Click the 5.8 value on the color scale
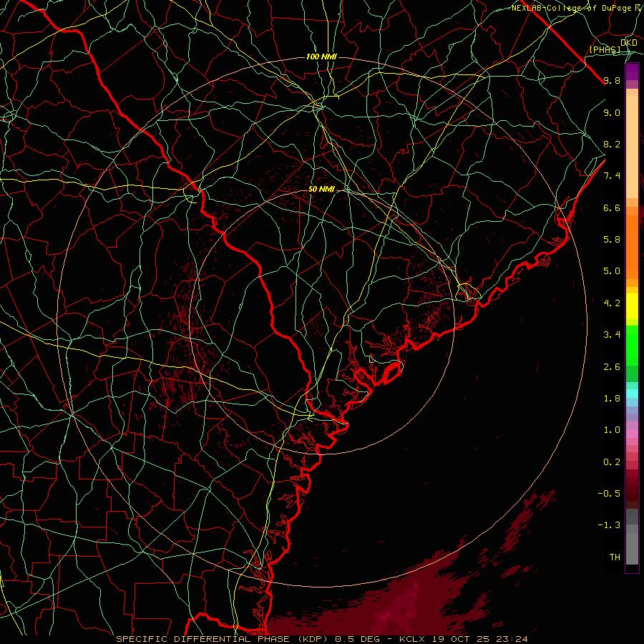This screenshot has width=644, height=644. [x=612, y=240]
